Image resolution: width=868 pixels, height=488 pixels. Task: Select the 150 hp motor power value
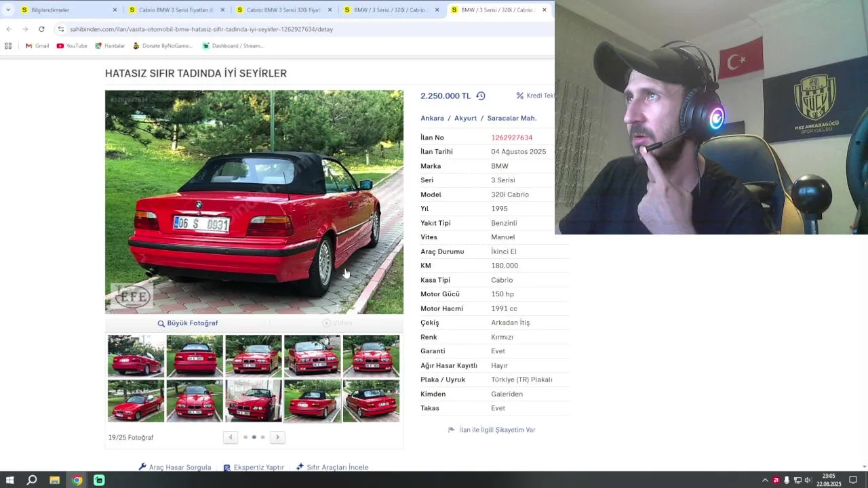coord(502,294)
